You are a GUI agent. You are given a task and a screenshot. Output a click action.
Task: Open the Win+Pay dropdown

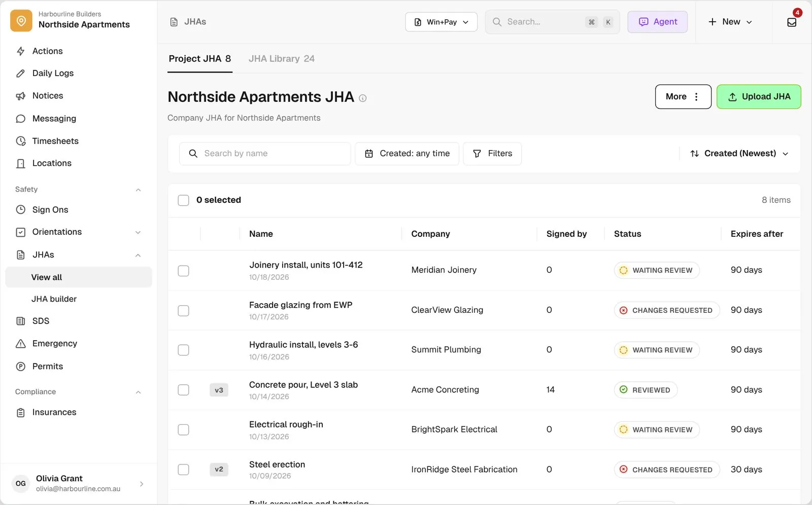pyautogui.click(x=441, y=22)
